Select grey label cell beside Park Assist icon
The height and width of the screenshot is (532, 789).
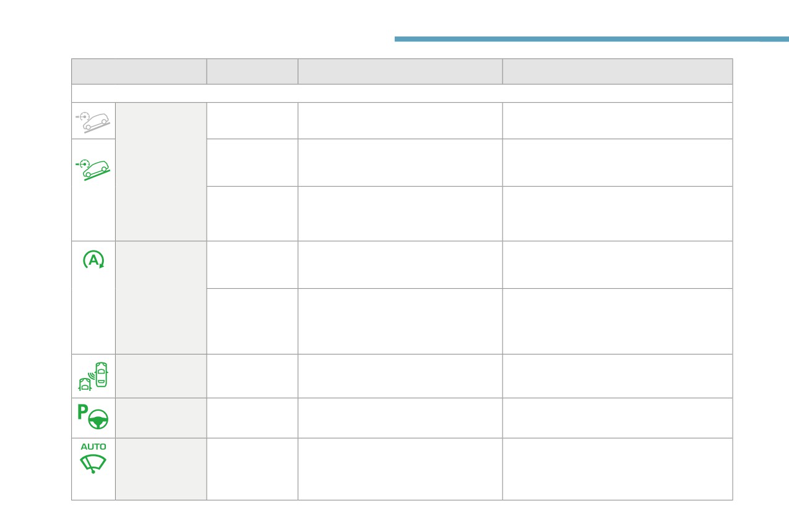[x=161, y=418]
